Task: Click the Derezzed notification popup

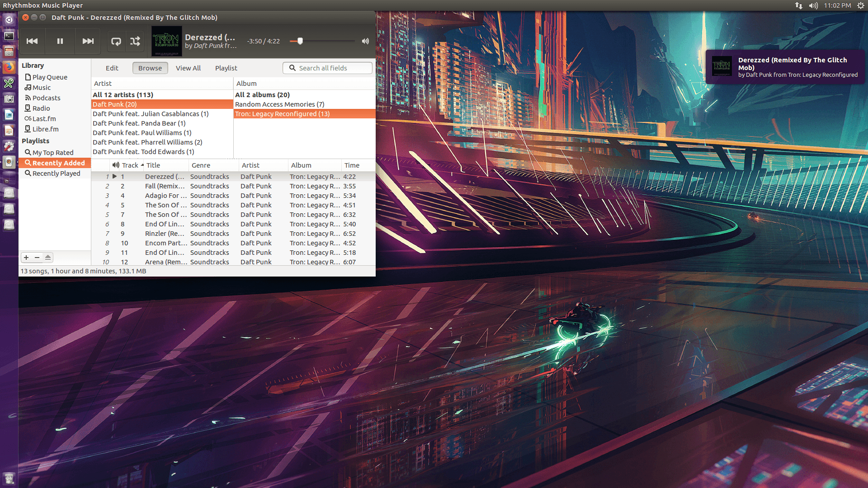Action: 785,67
